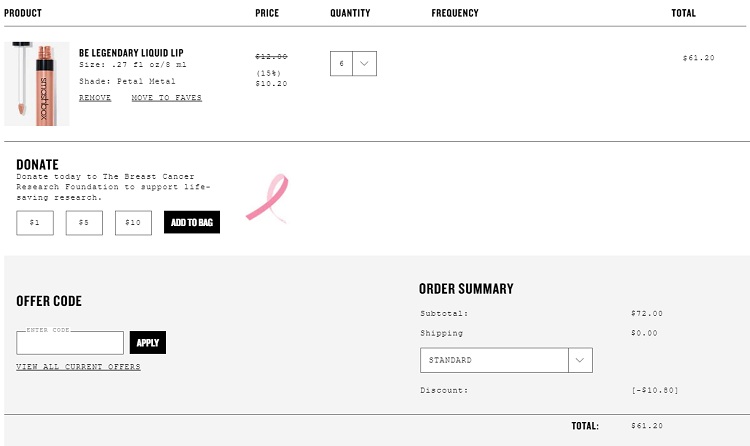The height and width of the screenshot is (446, 750).
Task: Move the item to Faves
Action: tap(166, 98)
